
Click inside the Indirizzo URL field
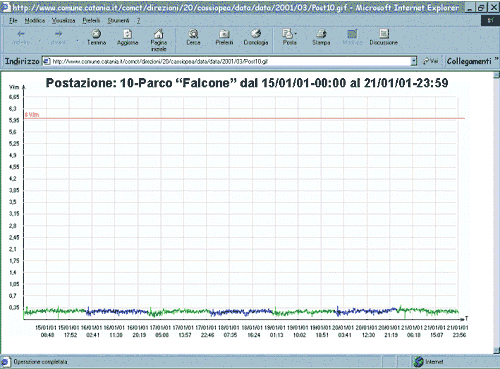[230, 61]
